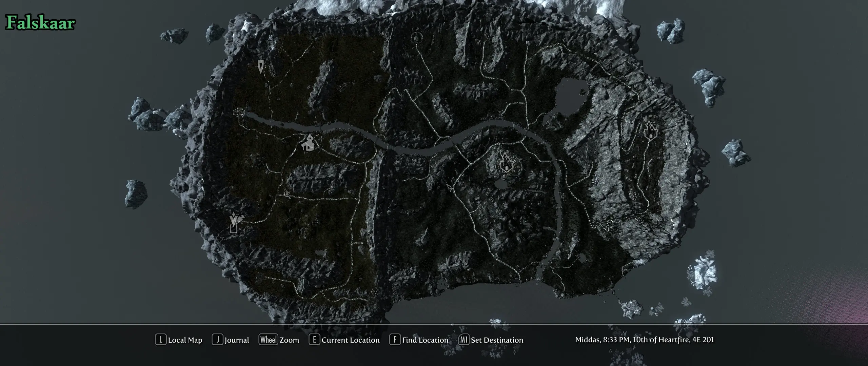Click the Falskaar map title

pyautogui.click(x=40, y=23)
